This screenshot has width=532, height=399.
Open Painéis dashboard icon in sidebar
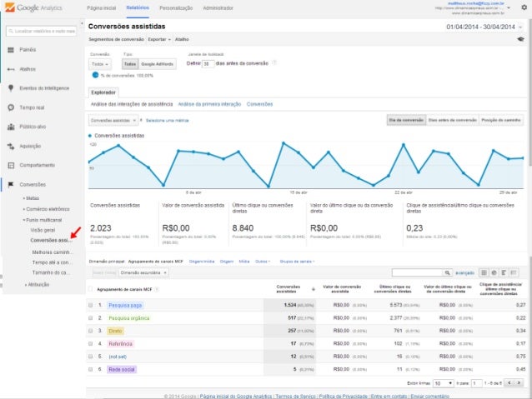[x=10, y=50]
